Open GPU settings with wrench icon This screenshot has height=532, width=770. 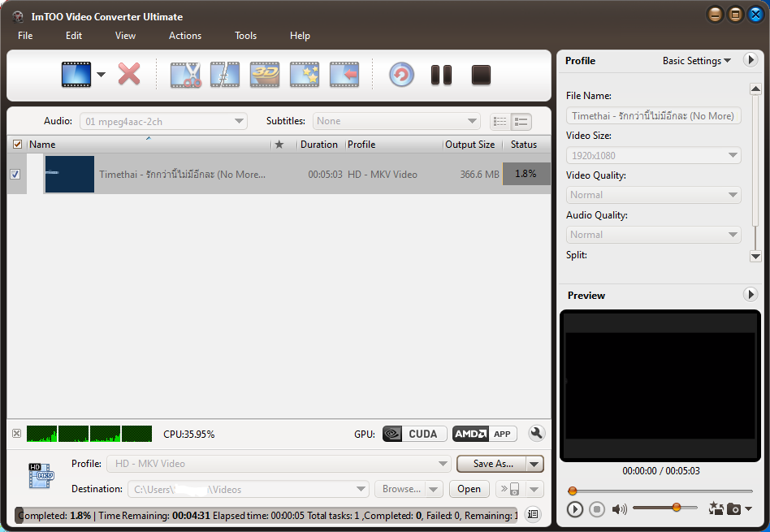click(536, 433)
